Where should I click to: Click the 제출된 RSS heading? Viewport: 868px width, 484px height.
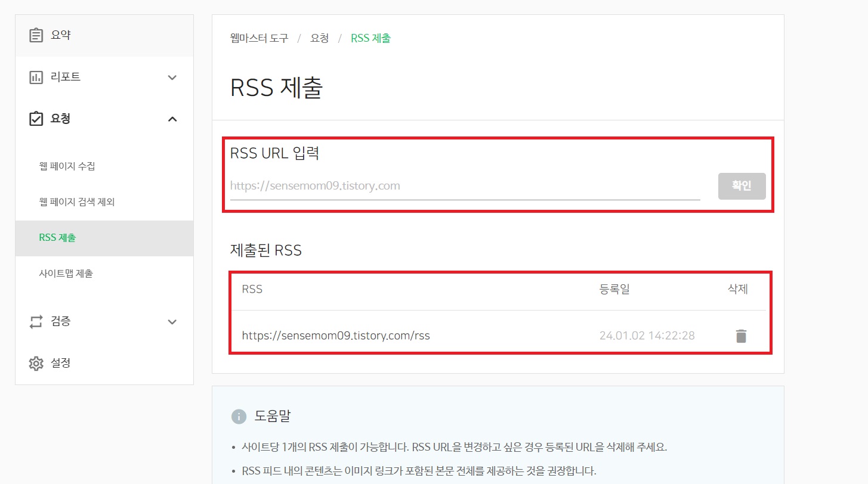click(266, 250)
